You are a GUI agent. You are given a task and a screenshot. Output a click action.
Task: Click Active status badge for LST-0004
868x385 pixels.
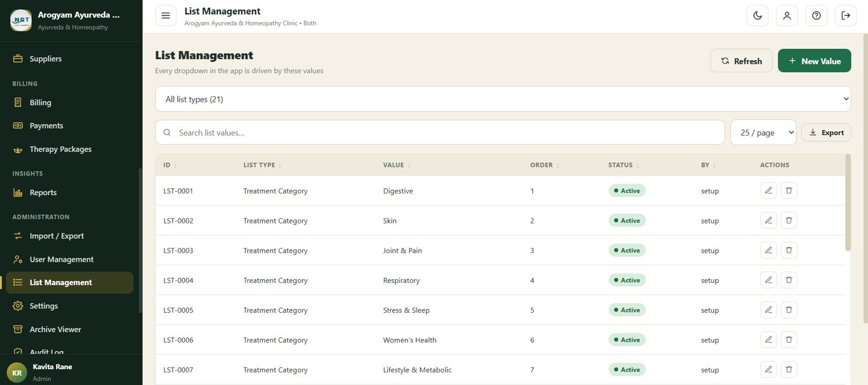click(627, 280)
